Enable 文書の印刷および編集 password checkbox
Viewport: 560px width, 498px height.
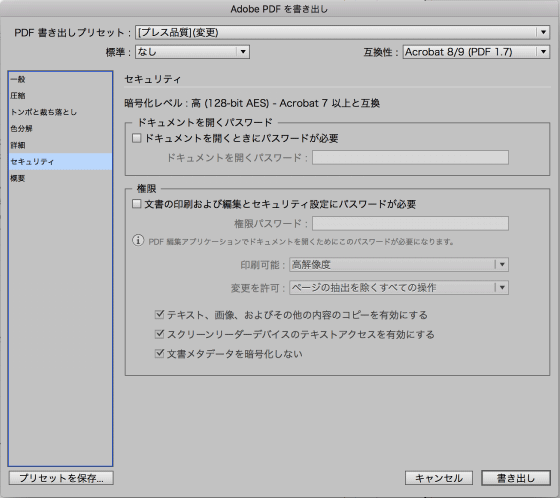coord(136,204)
